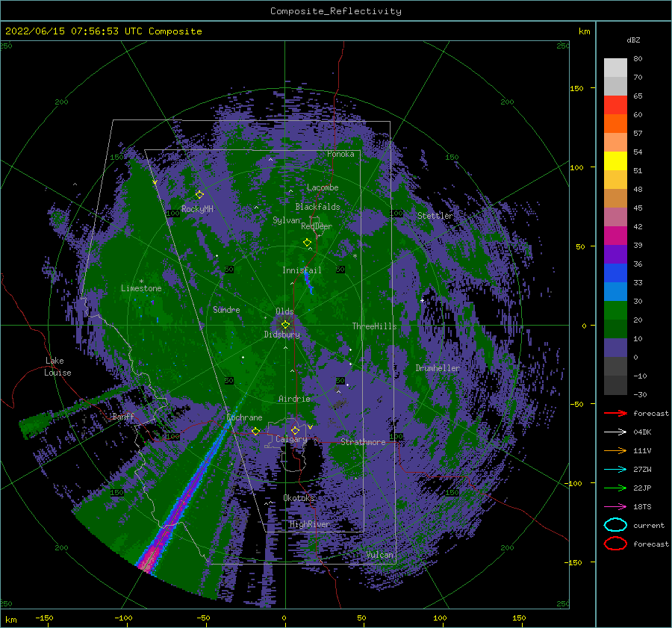Select the blue 36 dBZ color swatch
The height and width of the screenshot is (628, 672).
[615, 273]
